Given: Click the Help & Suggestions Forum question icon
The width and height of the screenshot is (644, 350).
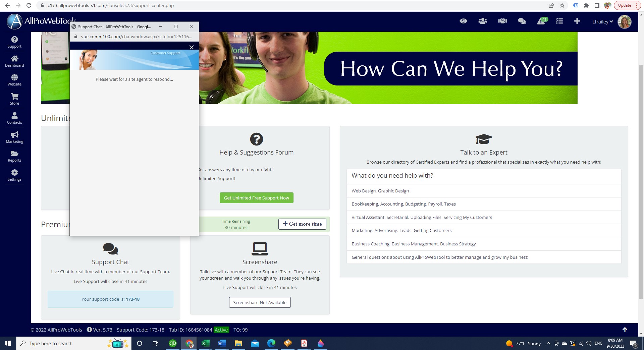Looking at the screenshot, I should (257, 139).
